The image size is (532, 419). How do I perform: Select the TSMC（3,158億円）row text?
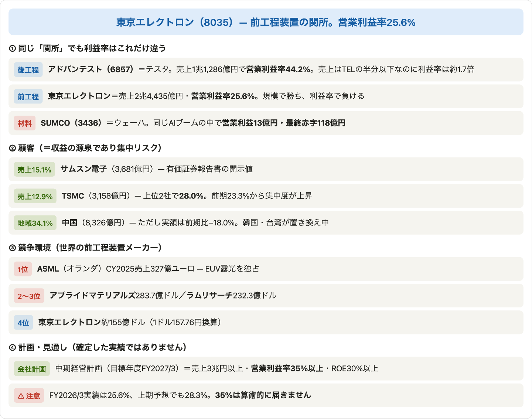[x=187, y=196]
